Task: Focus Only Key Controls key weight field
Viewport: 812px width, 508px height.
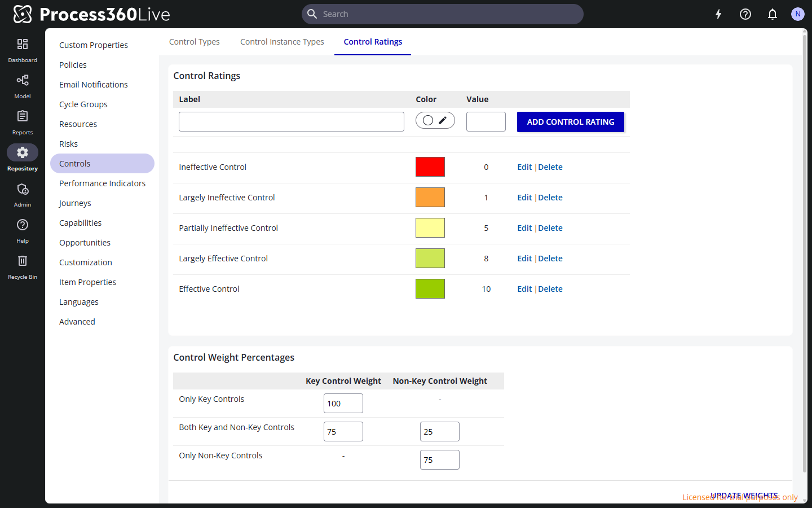Action: (343, 404)
